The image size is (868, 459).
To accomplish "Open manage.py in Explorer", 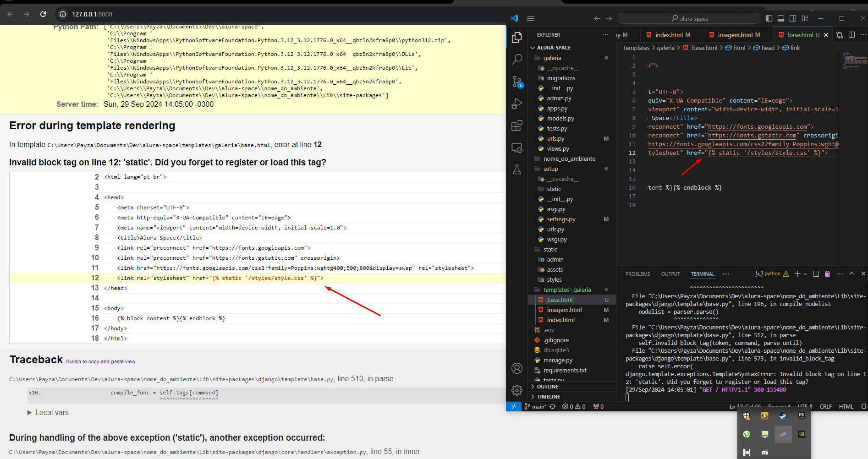I will 572,360.
